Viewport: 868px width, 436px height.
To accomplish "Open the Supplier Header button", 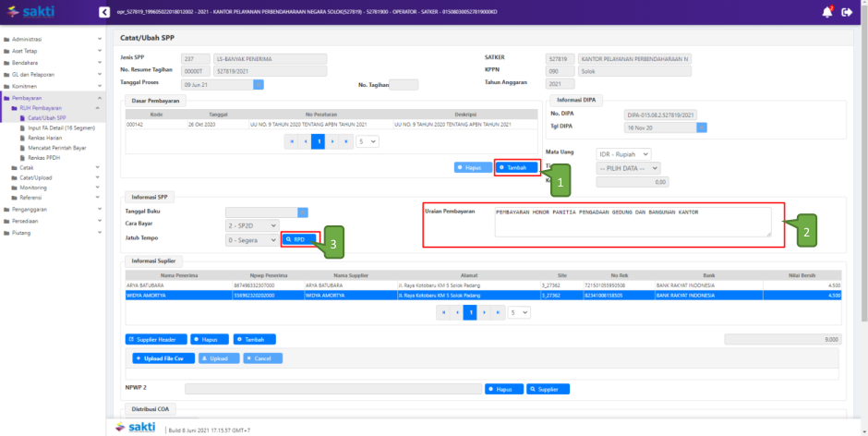I will click(x=156, y=339).
